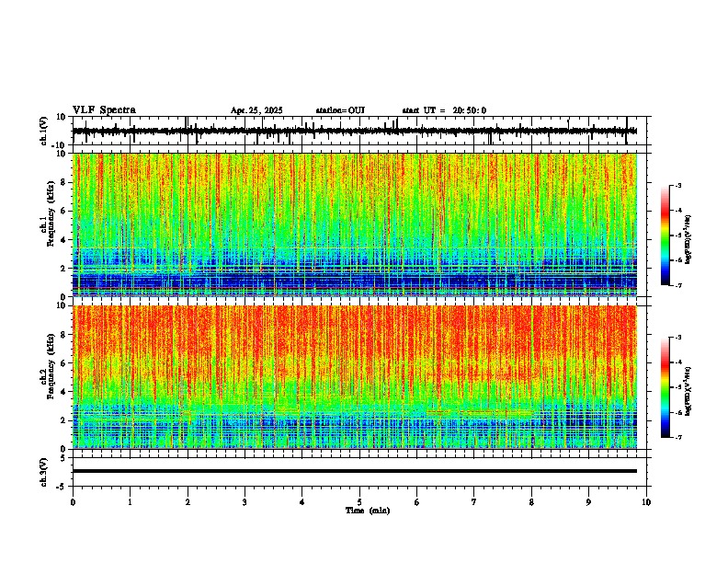Click the flat ch.3 voltage trace line
The height and width of the screenshot is (563, 728).
[x=354, y=471]
